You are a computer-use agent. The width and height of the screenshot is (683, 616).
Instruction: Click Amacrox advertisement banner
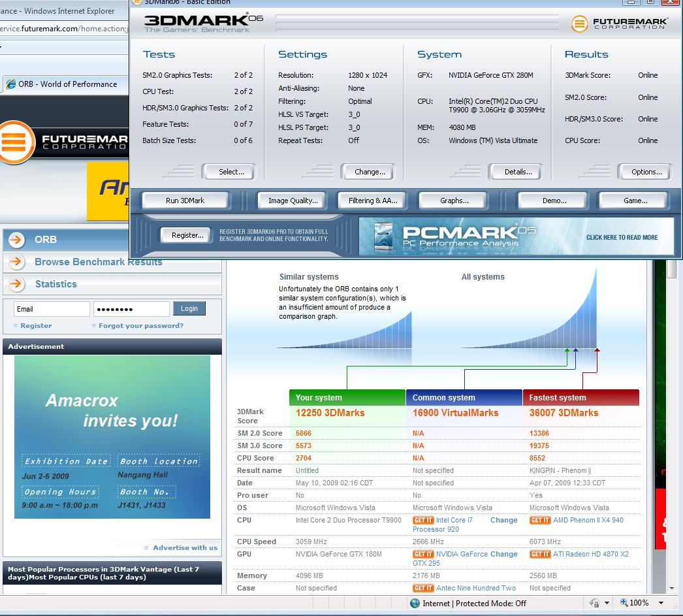tap(112, 437)
